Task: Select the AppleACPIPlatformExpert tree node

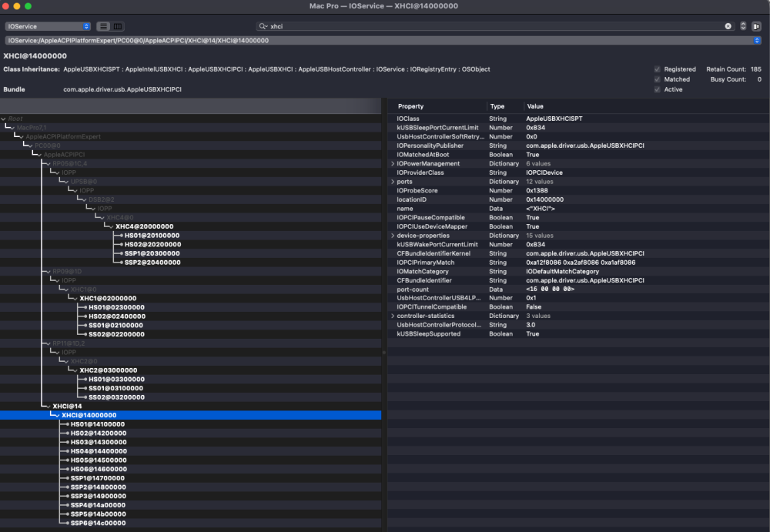Action: click(63, 136)
